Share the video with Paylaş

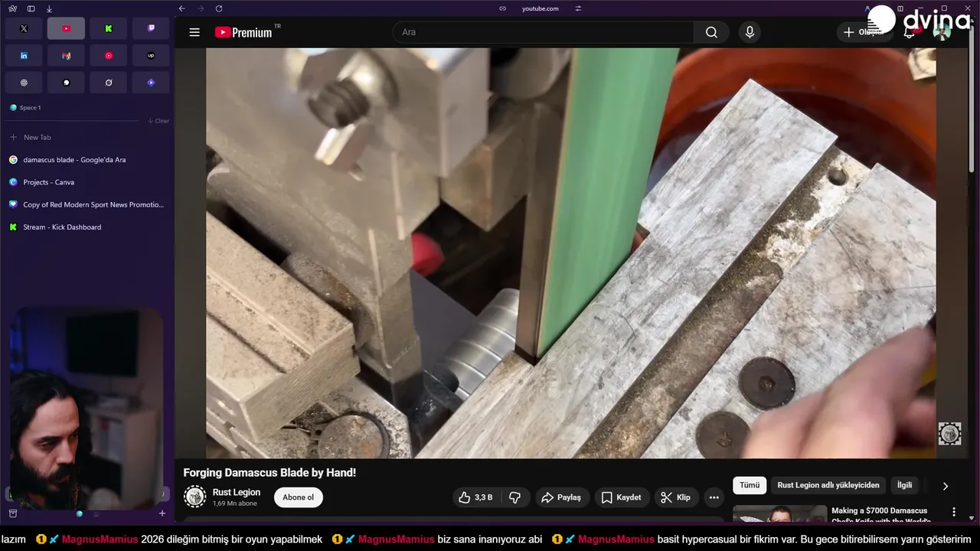tap(562, 497)
